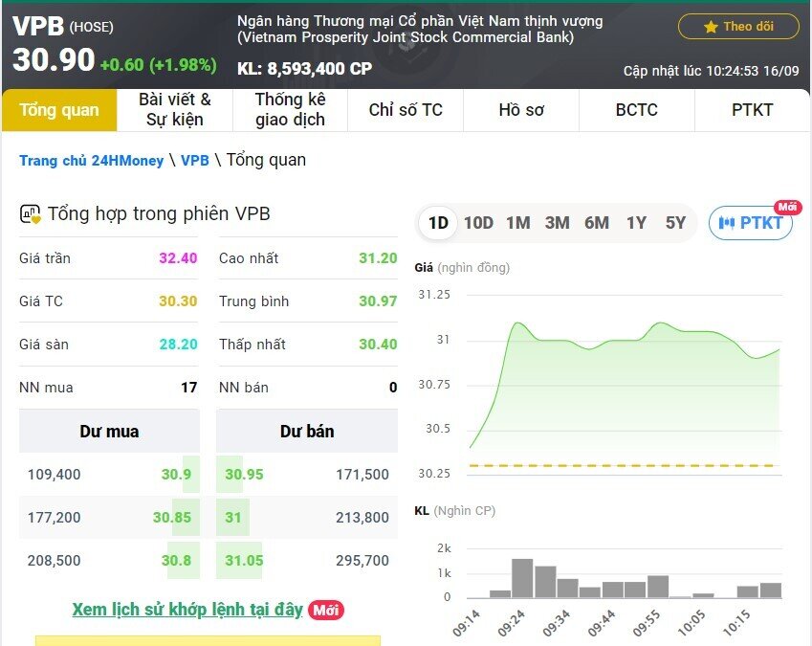
Task: Click the ceiling price value 32.40
Action: click(x=178, y=258)
